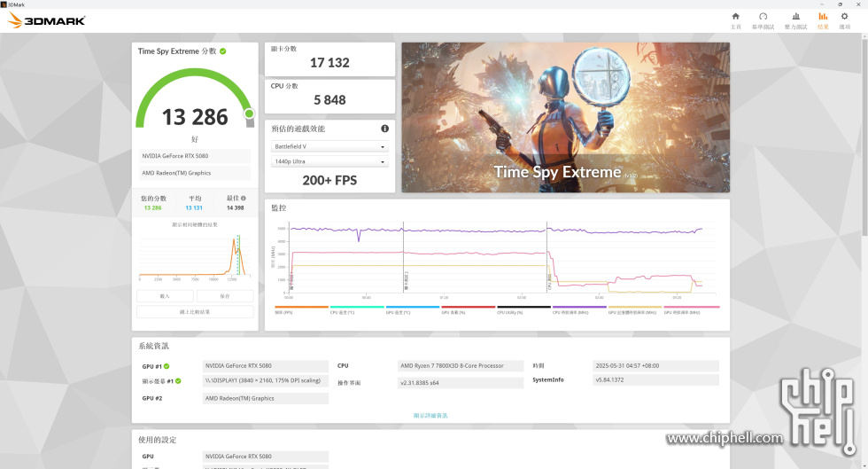Click the show results for same hardware (顯示相同硬體的結果) text
This screenshot has width=868, height=469.
pyautogui.click(x=195, y=224)
